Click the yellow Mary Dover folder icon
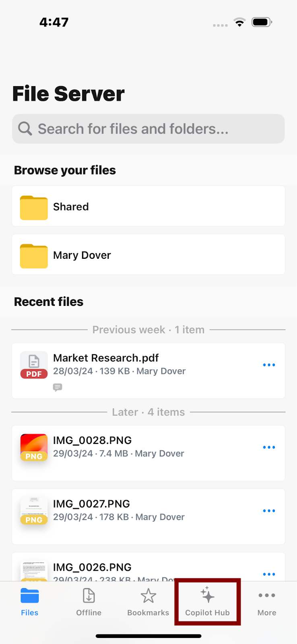 click(x=34, y=256)
